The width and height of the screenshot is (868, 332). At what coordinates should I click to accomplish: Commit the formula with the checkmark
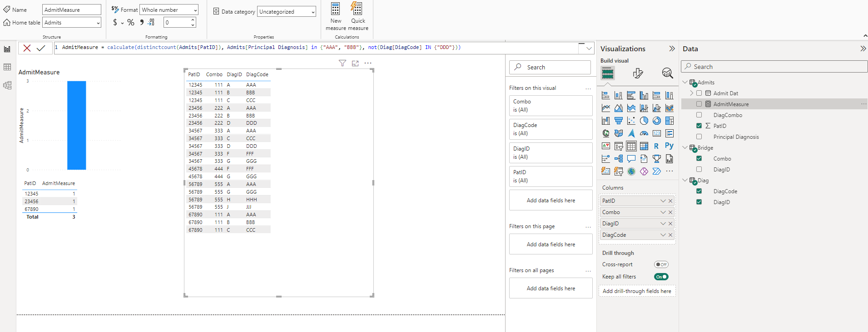click(41, 48)
